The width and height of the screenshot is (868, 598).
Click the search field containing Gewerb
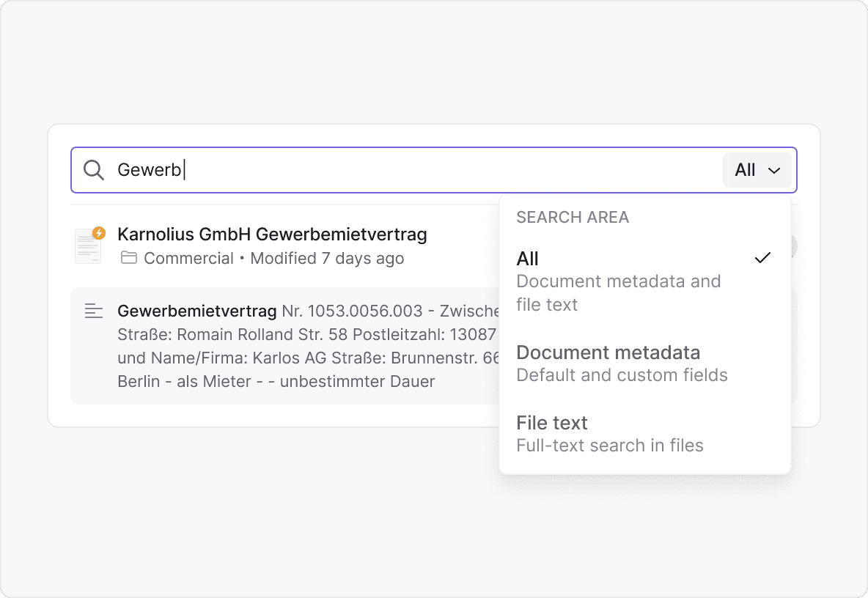pos(411,170)
